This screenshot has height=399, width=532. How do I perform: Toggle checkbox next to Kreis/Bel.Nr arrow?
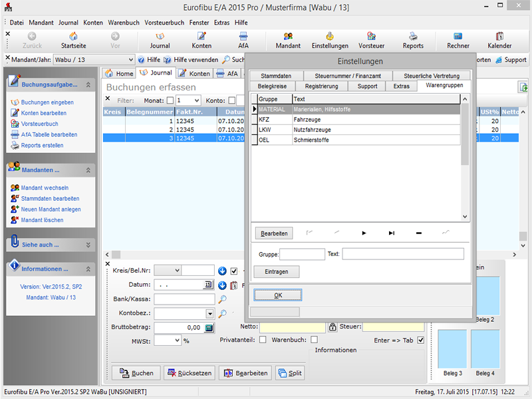click(x=234, y=271)
